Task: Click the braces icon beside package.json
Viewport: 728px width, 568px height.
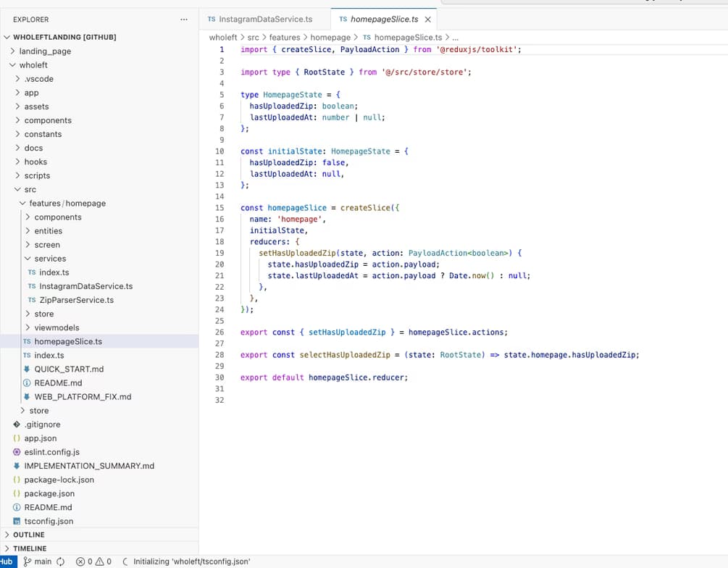Action: pyautogui.click(x=17, y=493)
